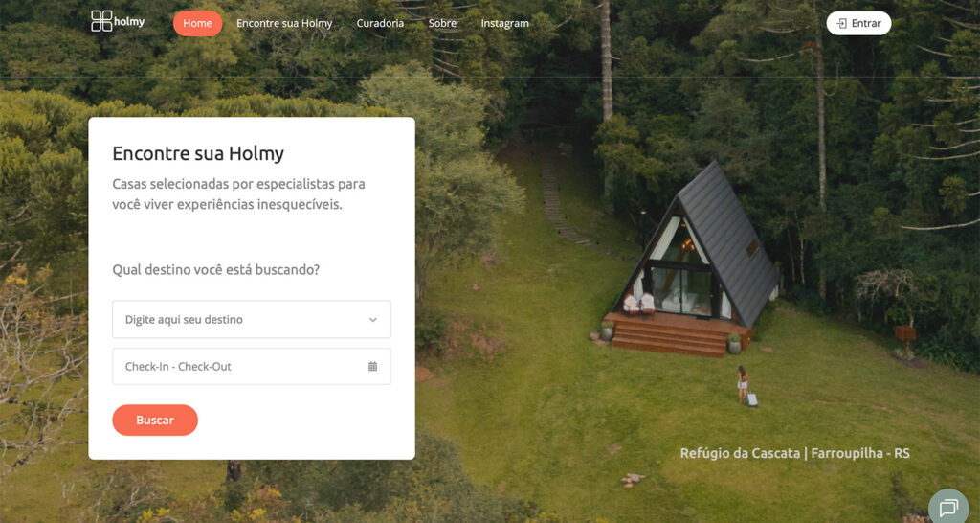
Task: Open the 'Digite aqui seu destino' combo box
Action: (x=252, y=320)
